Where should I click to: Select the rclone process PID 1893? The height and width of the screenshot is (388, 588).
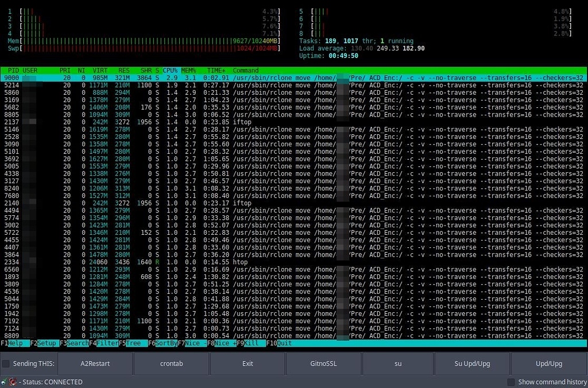[294, 277]
